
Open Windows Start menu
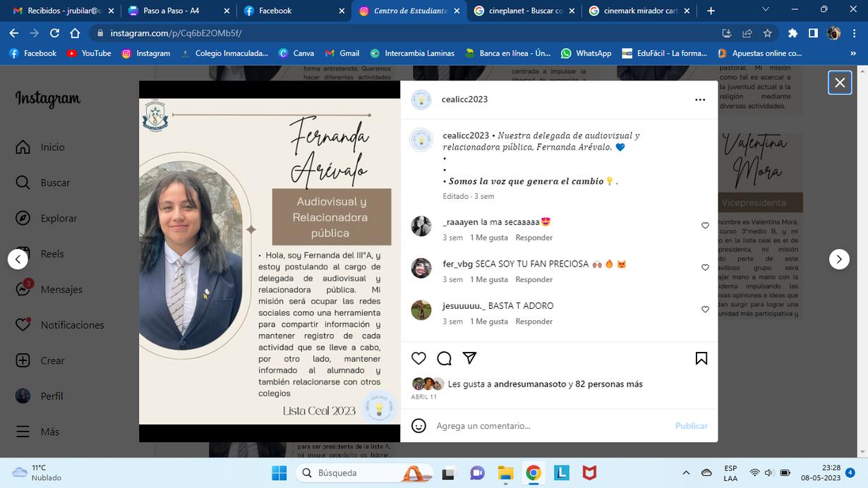tap(279, 472)
